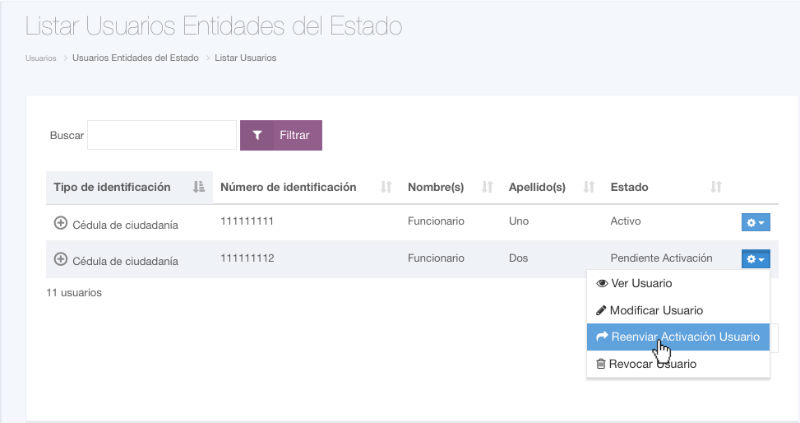Expand row details for identification 111111111

(x=60, y=221)
